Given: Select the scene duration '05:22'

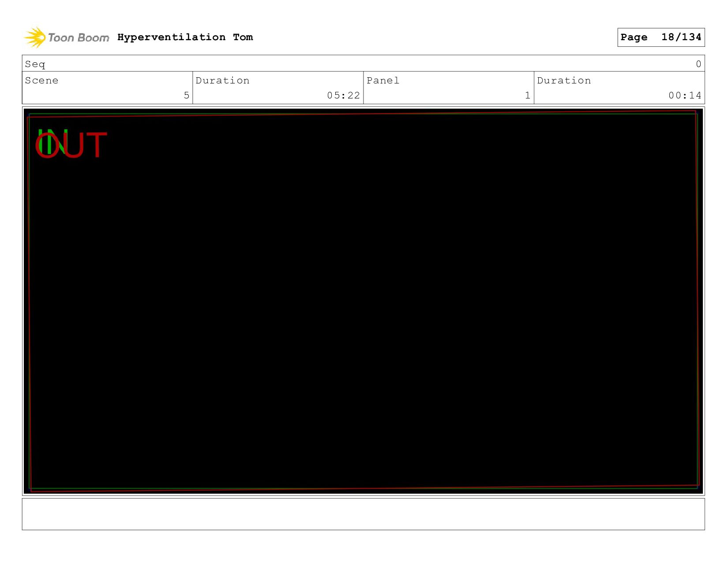Looking at the screenshot, I should [x=344, y=95].
